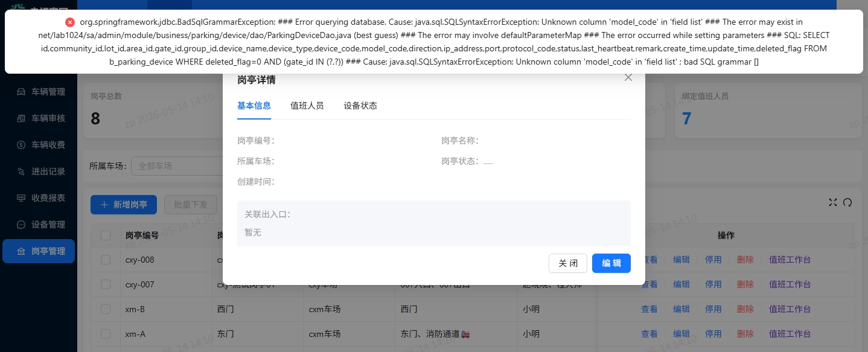Click the red error icon in the notification
This screenshot has width=868, height=352.
[x=70, y=22]
